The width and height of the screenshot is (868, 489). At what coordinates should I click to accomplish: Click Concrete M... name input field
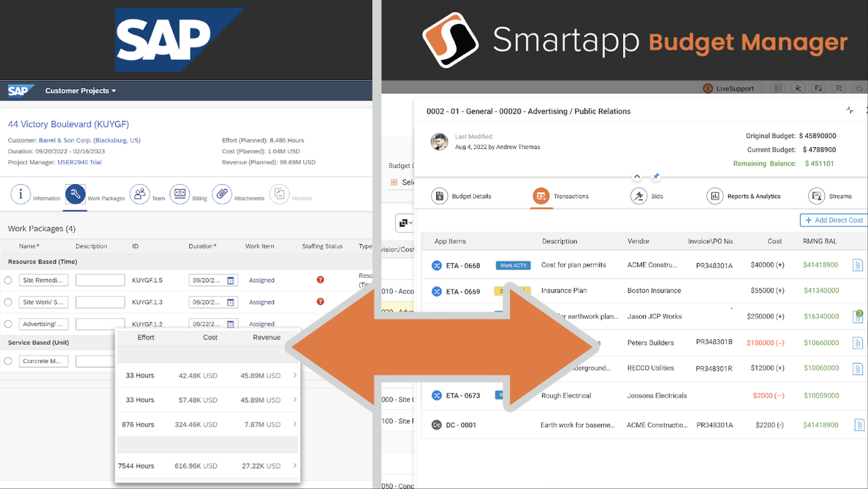coord(44,361)
